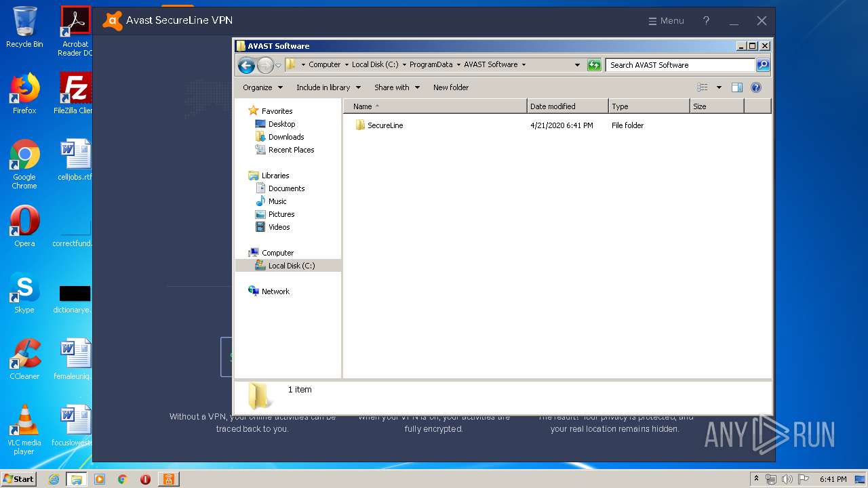Click the 6:41 PM taskbar clock
The width and height of the screenshot is (868, 488).
(833, 479)
